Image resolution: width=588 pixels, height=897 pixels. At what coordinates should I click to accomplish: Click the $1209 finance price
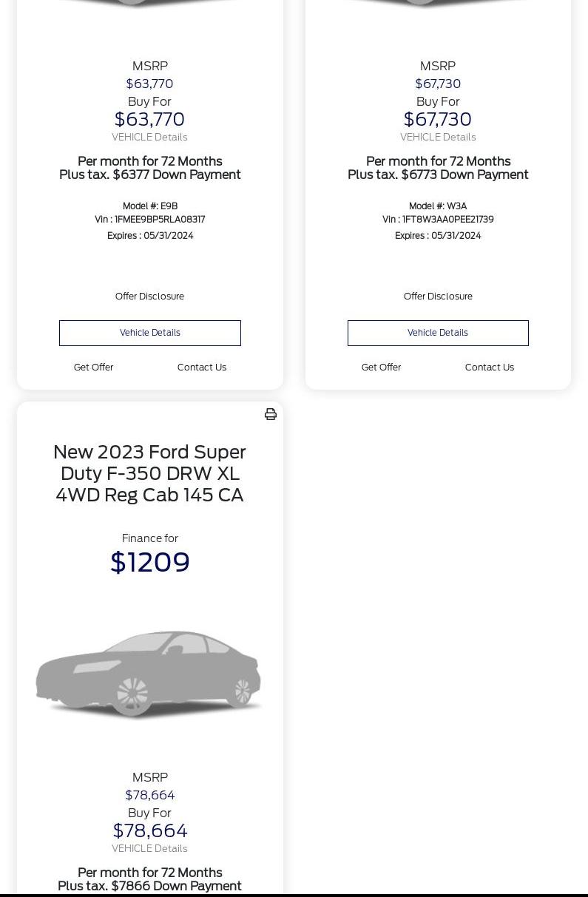(x=150, y=563)
